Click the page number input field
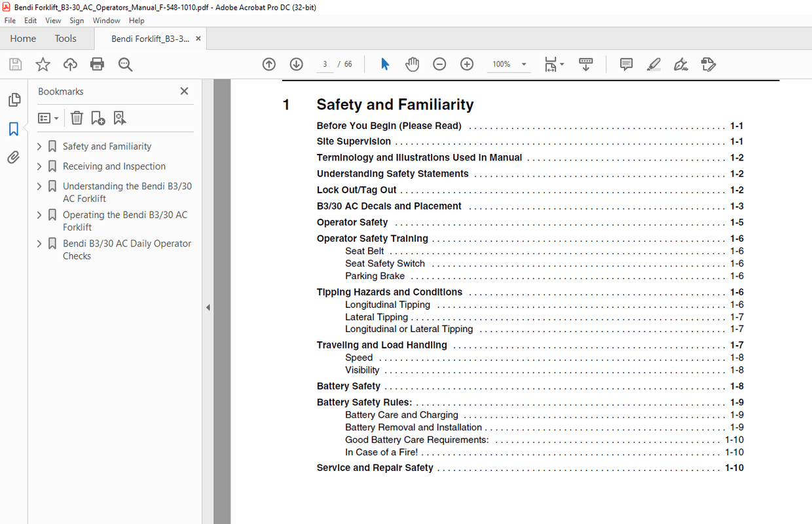 325,64
